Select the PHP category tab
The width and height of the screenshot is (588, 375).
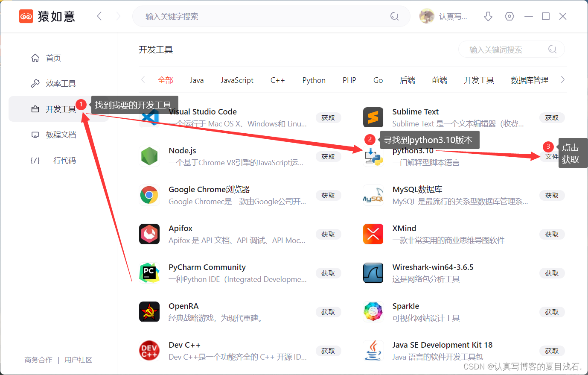349,80
